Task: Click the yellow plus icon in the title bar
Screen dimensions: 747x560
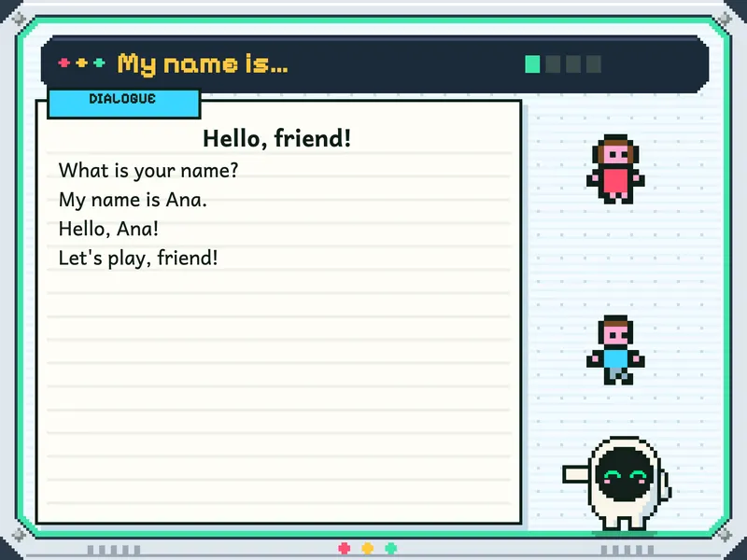Action: click(x=81, y=63)
